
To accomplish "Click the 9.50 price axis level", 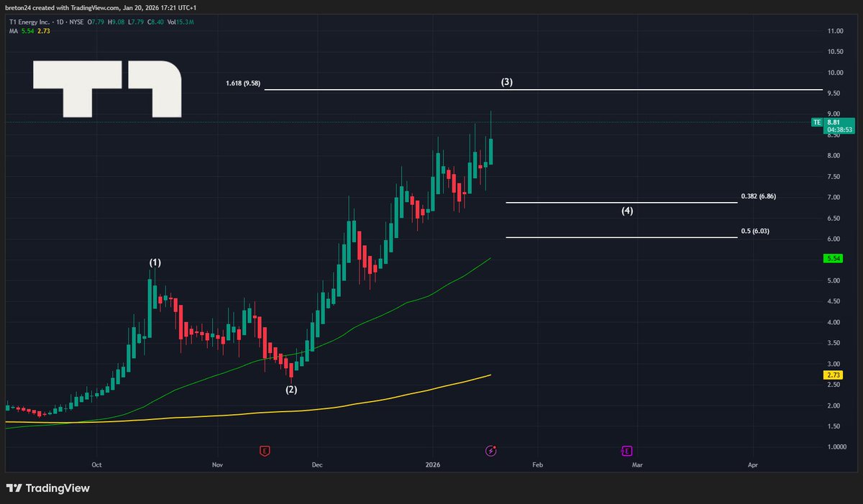I will click(835, 93).
